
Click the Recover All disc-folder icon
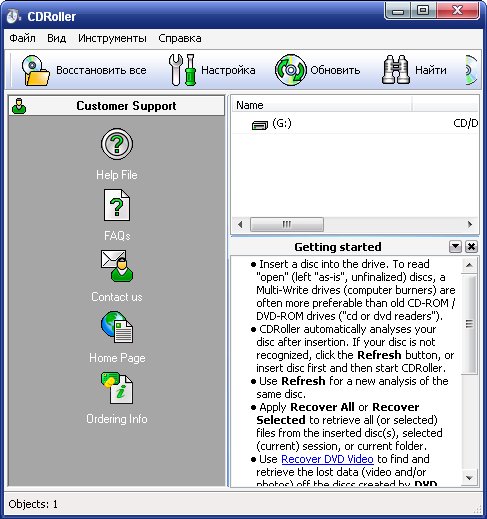pyautogui.click(x=36, y=70)
